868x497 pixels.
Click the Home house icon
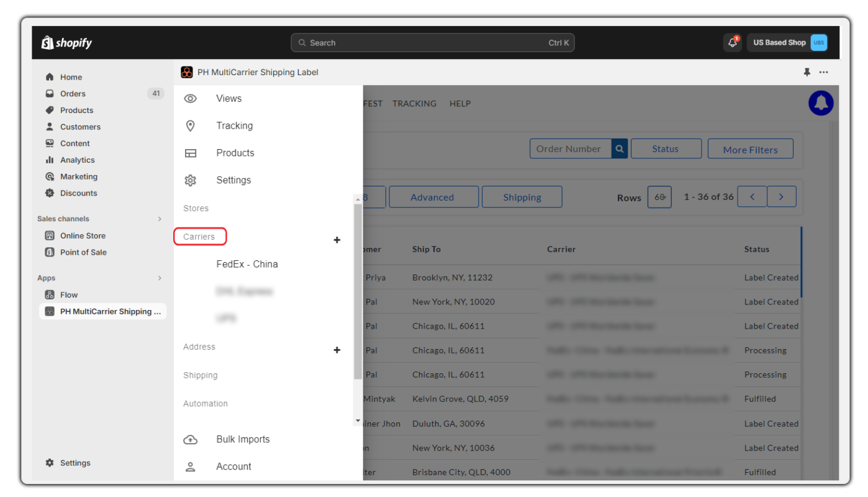tap(50, 77)
